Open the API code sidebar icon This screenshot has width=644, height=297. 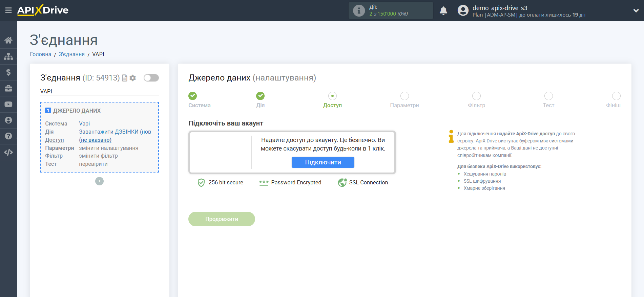click(8, 152)
